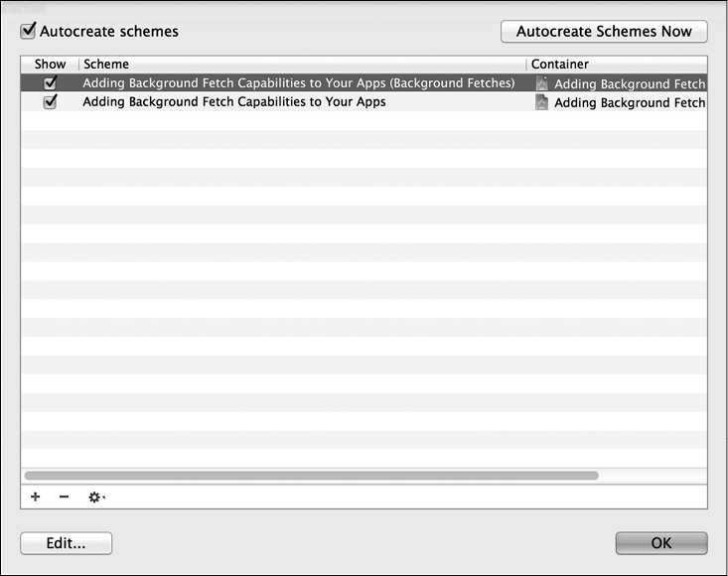The image size is (728, 576).
Task: Click the second row's container name text
Action: pyautogui.click(x=629, y=103)
